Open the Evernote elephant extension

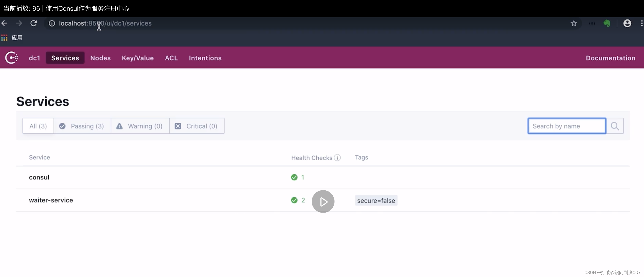pyautogui.click(x=607, y=23)
